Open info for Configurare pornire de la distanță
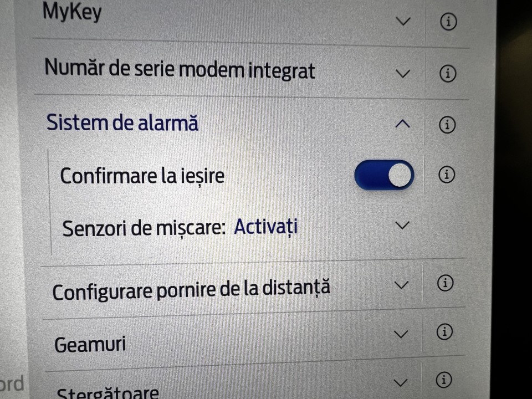This screenshot has width=532, height=399. [x=444, y=284]
